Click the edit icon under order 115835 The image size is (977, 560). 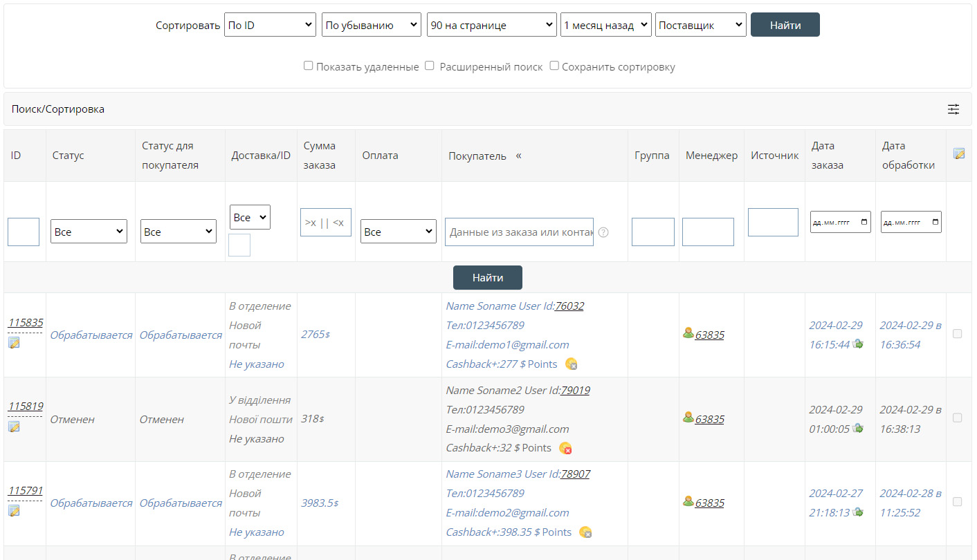coord(14,343)
